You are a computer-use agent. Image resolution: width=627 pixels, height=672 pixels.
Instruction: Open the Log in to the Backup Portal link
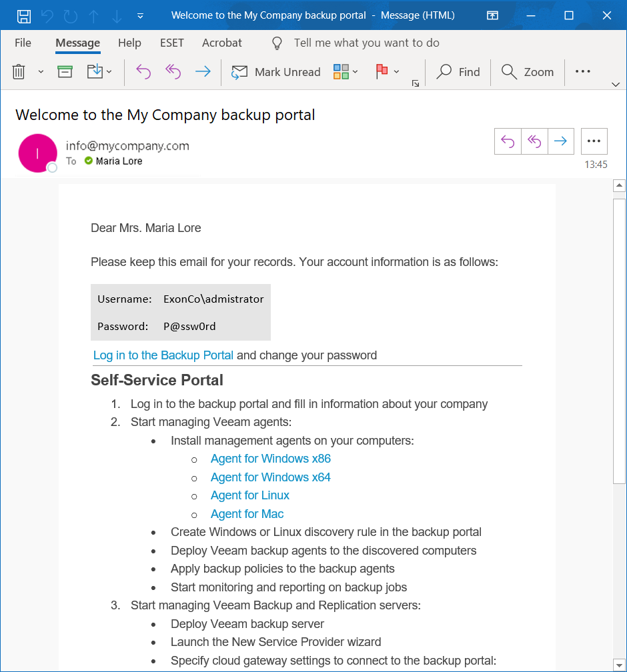coord(163,355)
